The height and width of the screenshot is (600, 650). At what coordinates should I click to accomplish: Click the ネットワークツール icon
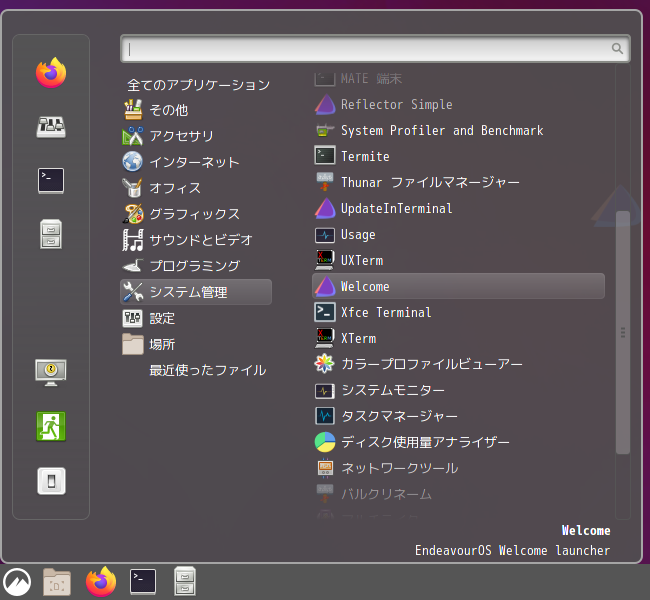pos(325,468)
